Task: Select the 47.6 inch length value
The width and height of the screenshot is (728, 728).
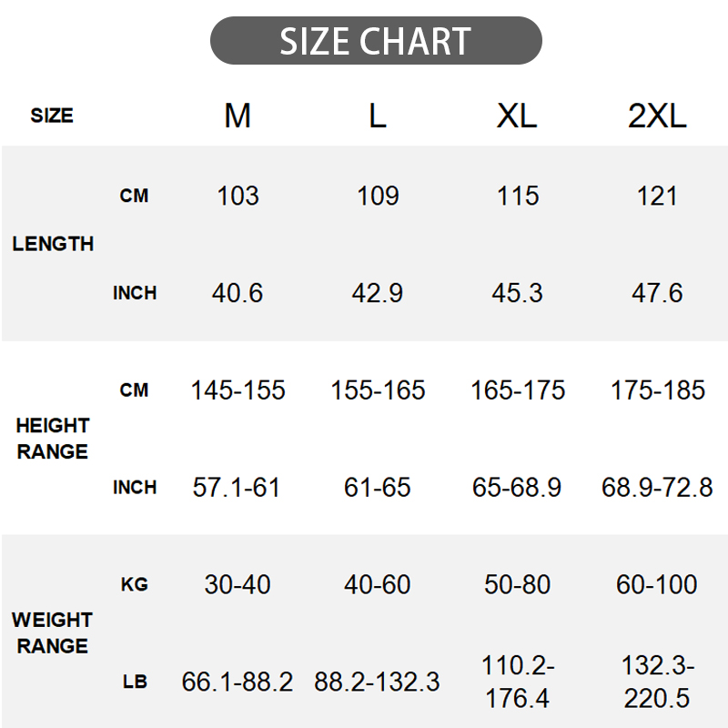Action: point(657,293)
